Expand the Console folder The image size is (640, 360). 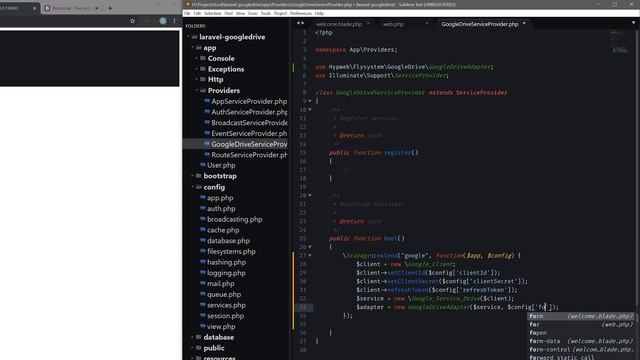pos(197,58)
